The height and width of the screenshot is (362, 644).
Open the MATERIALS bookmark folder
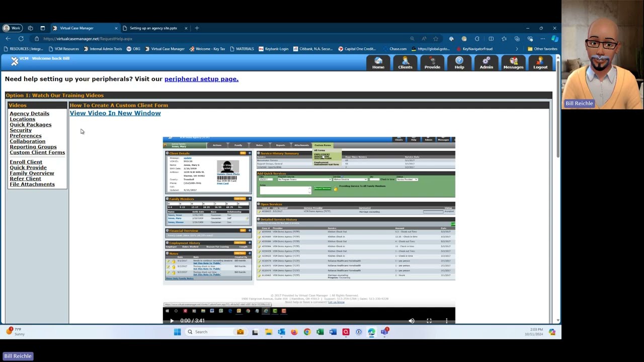(242, 49)
